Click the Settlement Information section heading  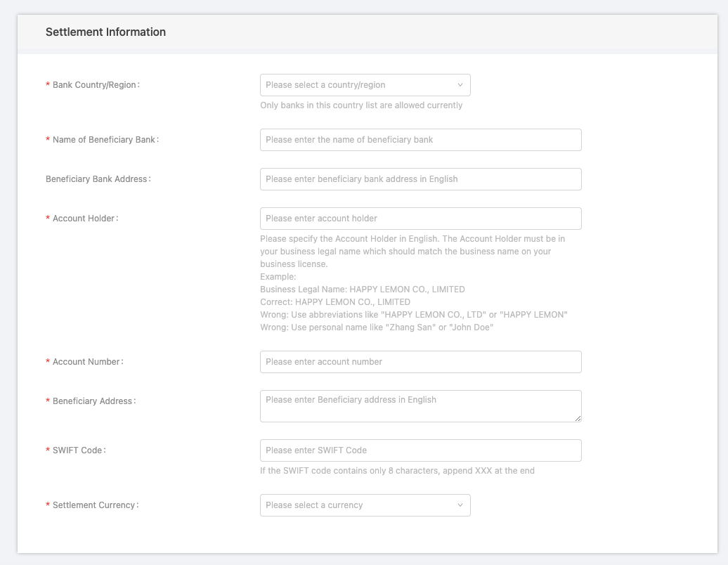(x=105, y=32)
